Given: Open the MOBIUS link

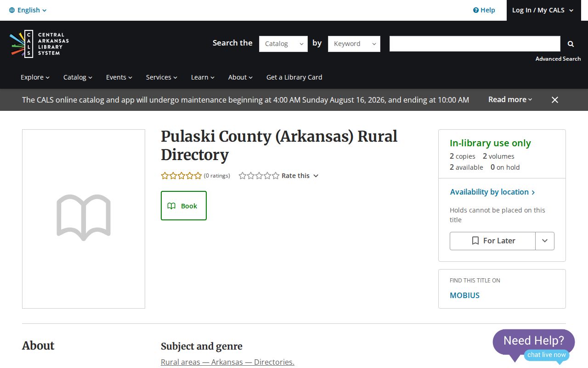Looking at the screenshot, I should [465, 295].
